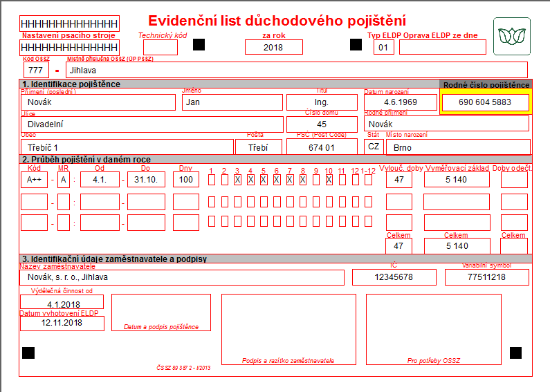Select the Typ ELDP field showing 01
The width and height of the screenshot is (550, 392).
[x=384, y=47]
